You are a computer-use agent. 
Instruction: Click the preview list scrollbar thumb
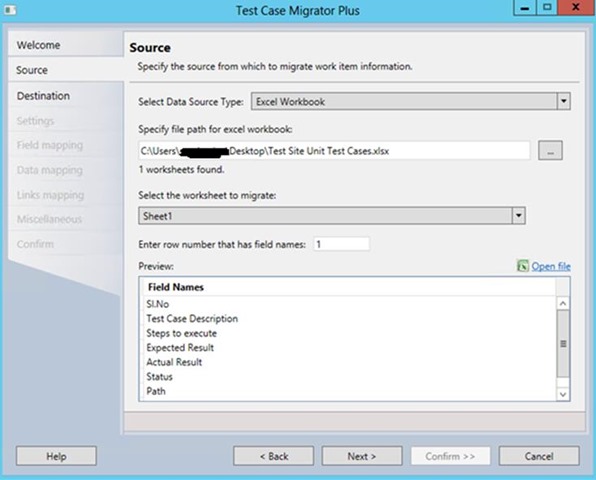coord(563,344)
